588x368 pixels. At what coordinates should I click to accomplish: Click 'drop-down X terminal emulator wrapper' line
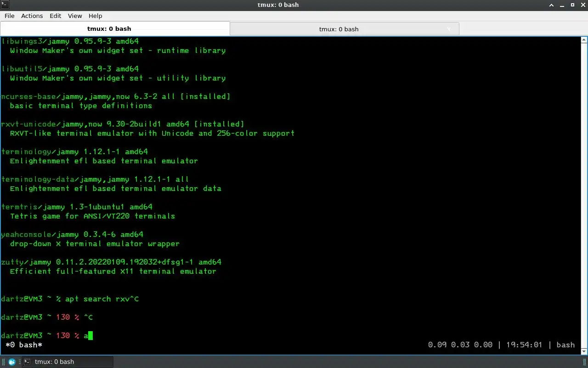(x=95, y=243)
